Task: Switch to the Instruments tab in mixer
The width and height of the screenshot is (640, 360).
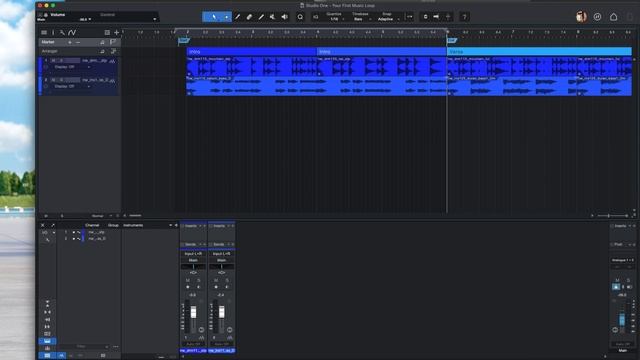Action: pyautogui.click(x=133, y=225)
